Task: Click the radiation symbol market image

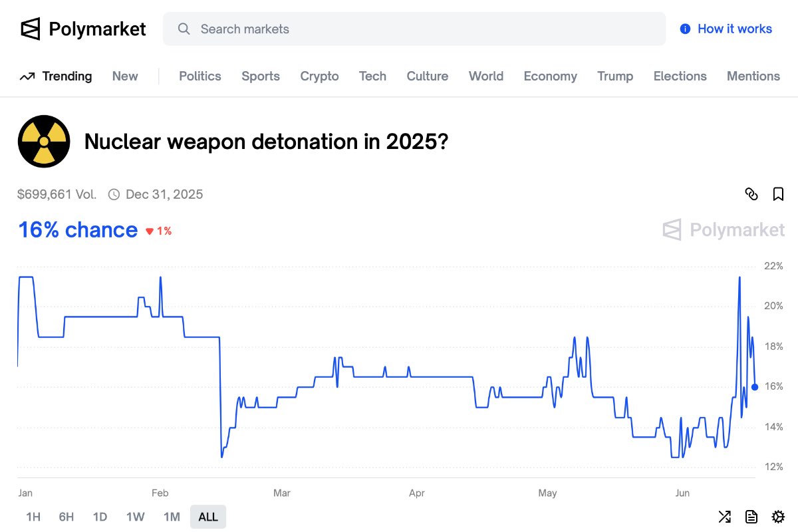Action: pos(44,141)
